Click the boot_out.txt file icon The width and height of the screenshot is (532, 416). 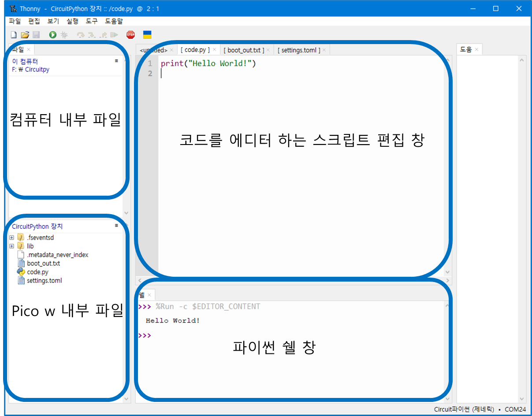[x=21, y=263]
